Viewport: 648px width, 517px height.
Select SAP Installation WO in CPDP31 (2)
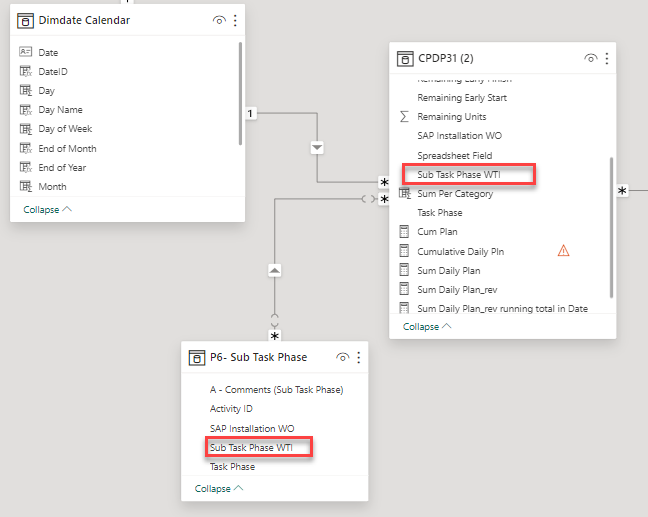[459, 136]
